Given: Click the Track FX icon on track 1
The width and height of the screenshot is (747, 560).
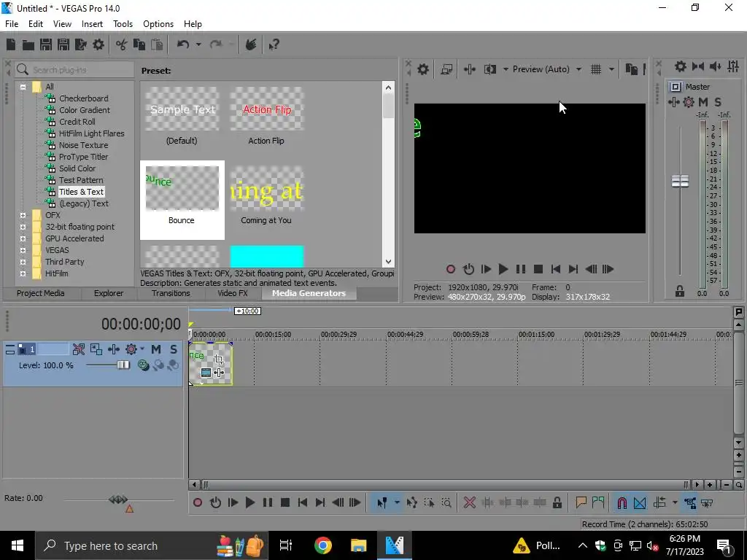Looking at the screenshot, I should coord(113,349).
